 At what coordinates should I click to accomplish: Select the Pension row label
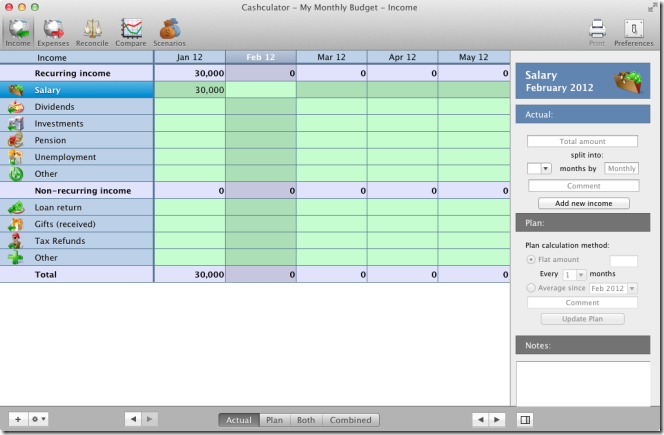(x=50, y=140)
